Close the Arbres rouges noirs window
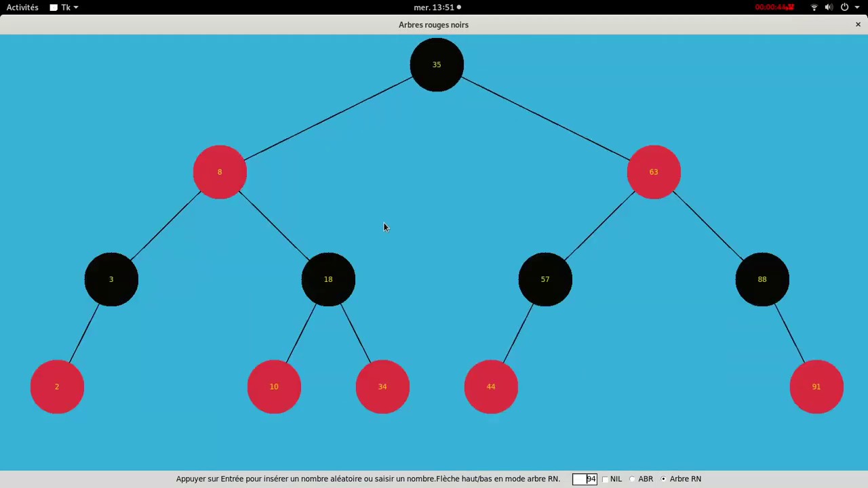Viewport: 868px width, 488px height. [858, 24]
